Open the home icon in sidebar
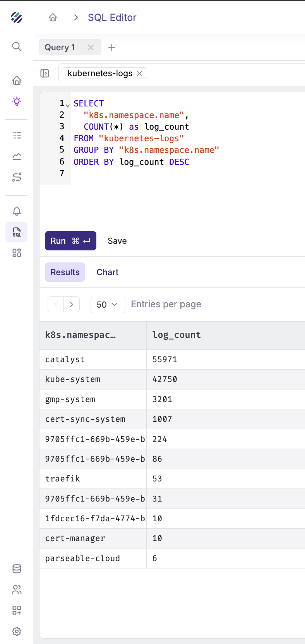305x644 pixels. 17,80
